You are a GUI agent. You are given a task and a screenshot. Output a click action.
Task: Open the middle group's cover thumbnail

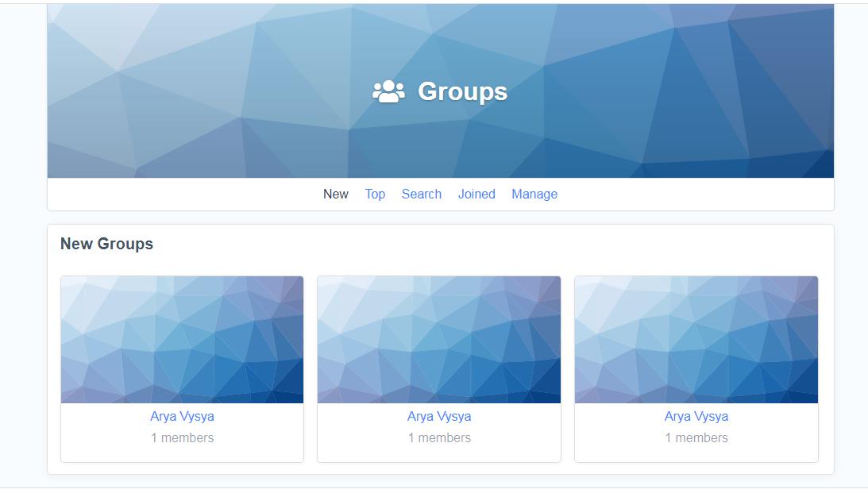438,339
